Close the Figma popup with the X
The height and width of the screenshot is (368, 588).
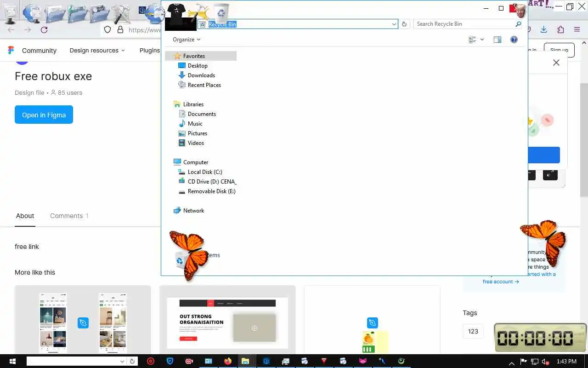pyautogui.click(x=556, y=63)
